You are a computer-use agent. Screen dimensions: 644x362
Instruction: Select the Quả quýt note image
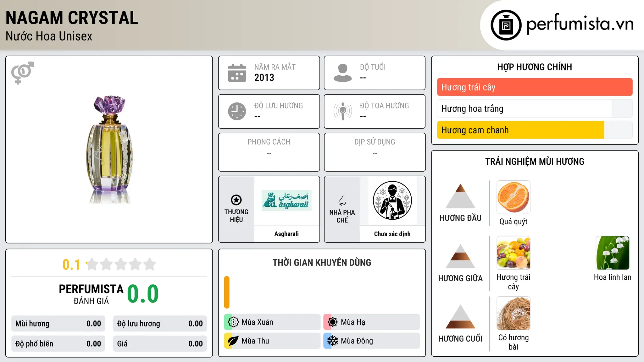pyautogui.click(x=514, y=197)
